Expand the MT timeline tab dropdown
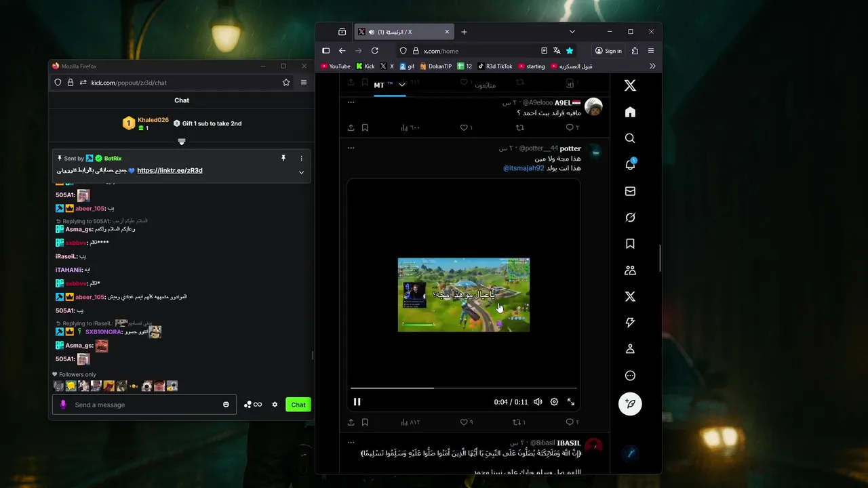Image resolution: width=868 pixels, height=488 pixels. point(402,85)
